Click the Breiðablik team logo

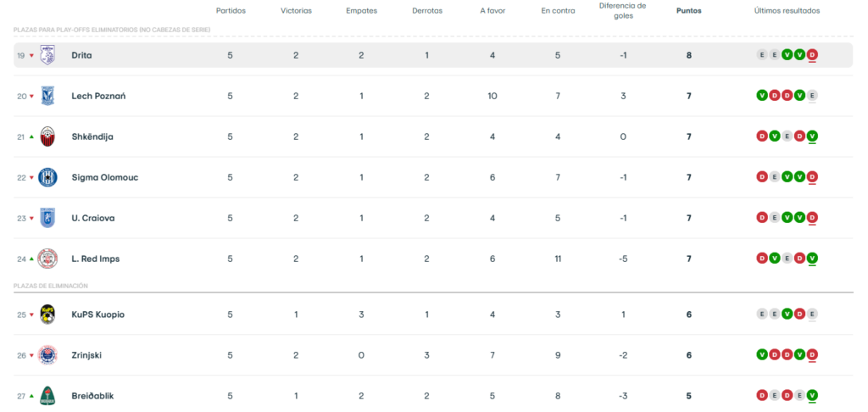point(47,396)
